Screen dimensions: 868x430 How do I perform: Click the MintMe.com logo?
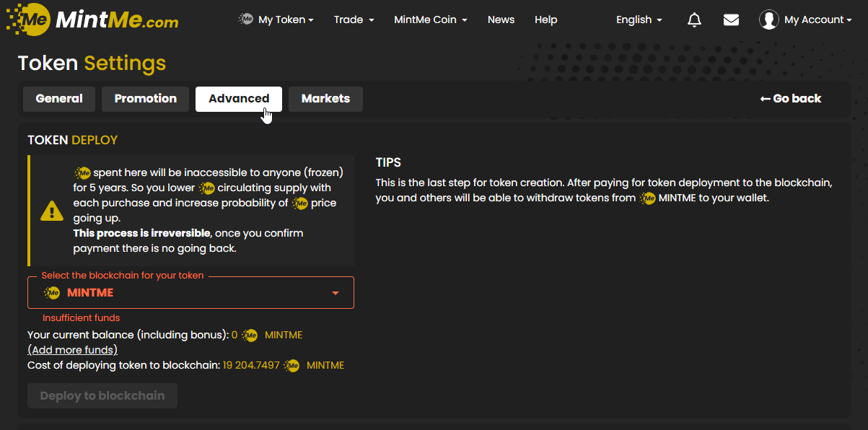coord(92,19)
